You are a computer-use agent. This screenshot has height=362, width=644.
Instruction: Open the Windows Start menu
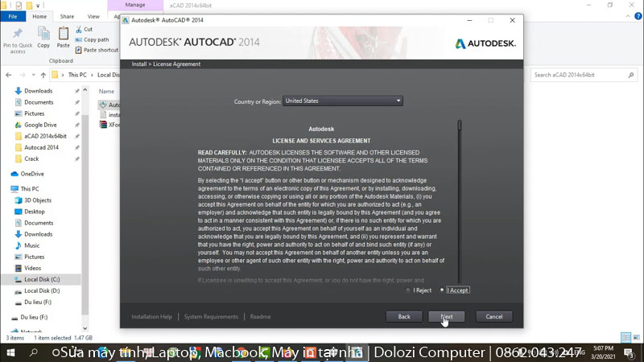[x=10, y=352]
